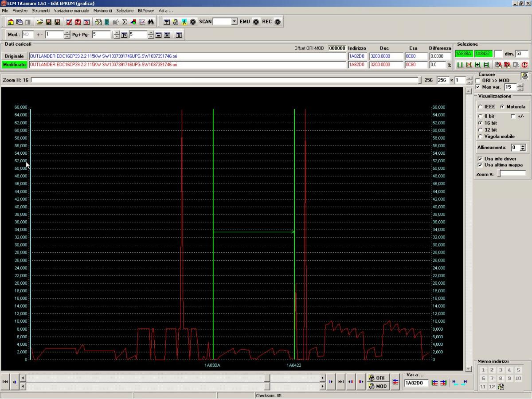Click the Allineamento spinner arrows
532x399 pixels.
coord(523,148)
